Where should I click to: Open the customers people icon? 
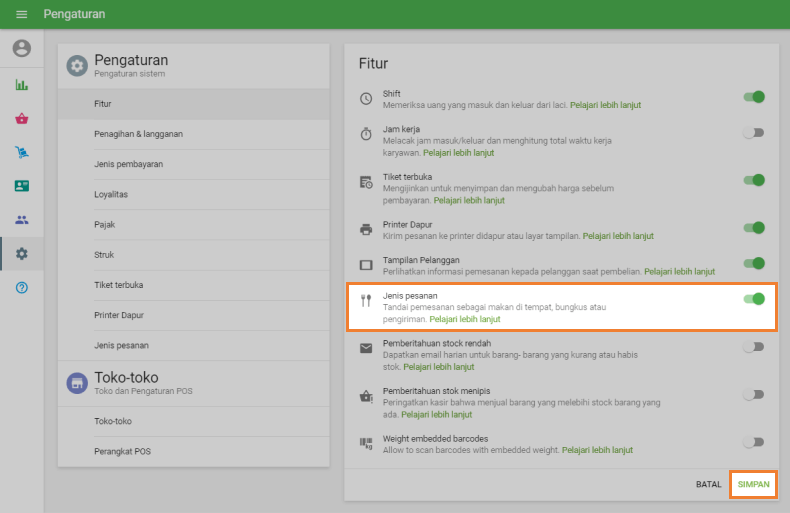coord(21,220)
